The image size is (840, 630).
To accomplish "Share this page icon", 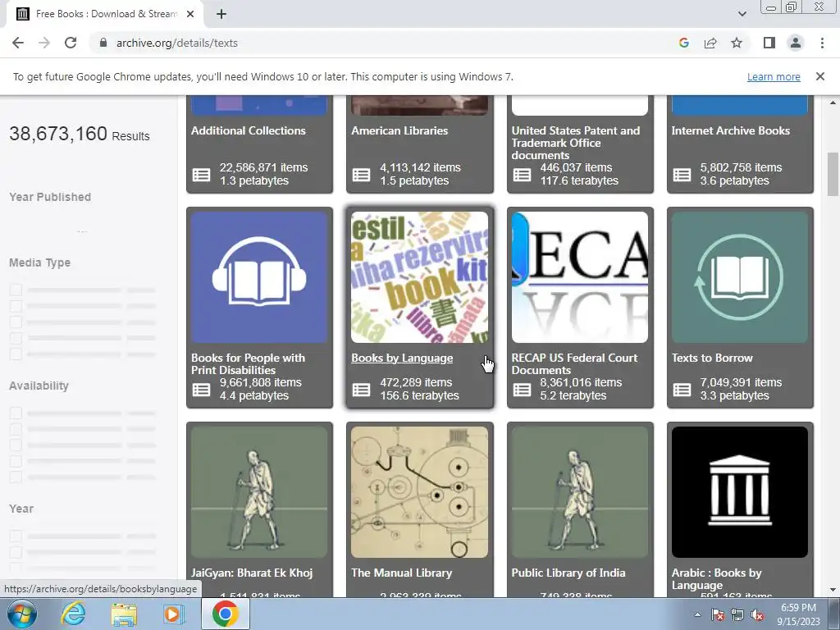I will [x=710, y=43].
